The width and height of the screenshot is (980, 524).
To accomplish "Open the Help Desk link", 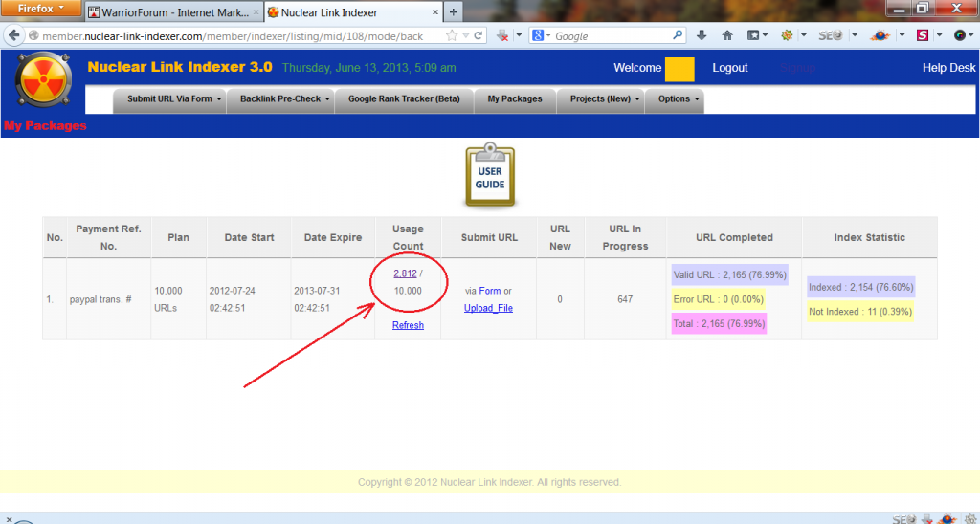I will (x=948, y=68).
